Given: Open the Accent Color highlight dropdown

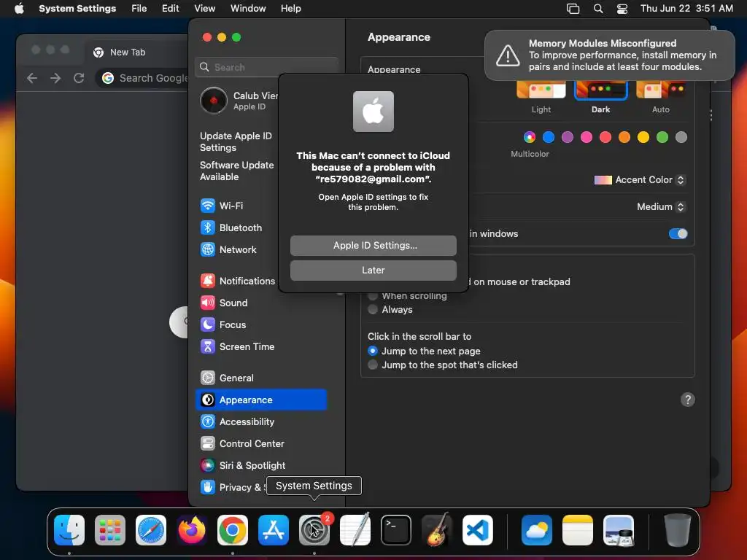Looking at the screenshot, I should [640, 180].
